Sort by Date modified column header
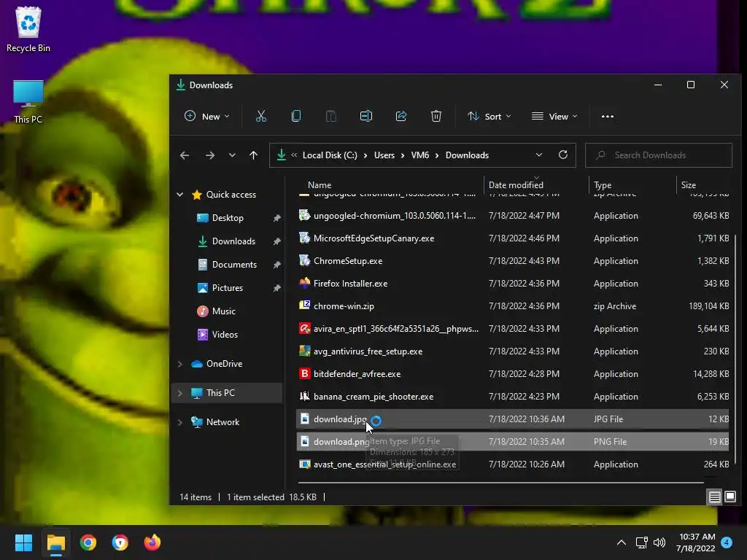747x560 pixels. coord(516,184)
